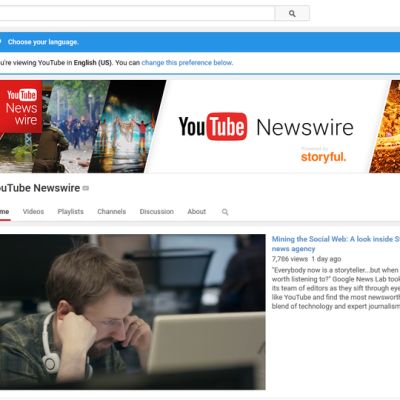Click the channel search magnifier icon
The width and height of the screenshot is (400, 400).
coord(225,212)
